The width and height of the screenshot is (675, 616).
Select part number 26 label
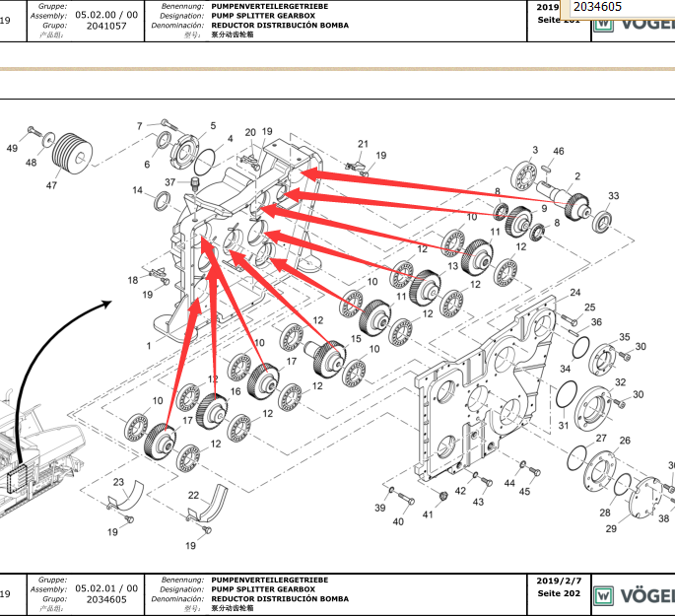tap(625, 441)
